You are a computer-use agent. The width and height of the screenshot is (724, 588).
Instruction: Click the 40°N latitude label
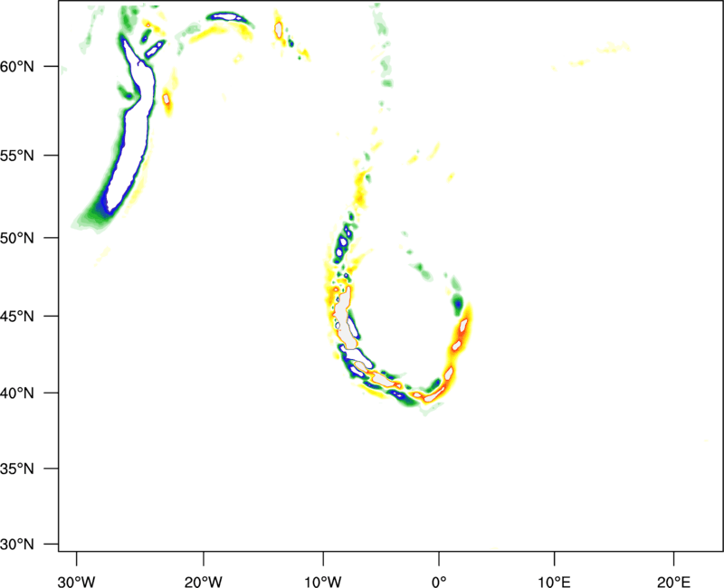click(x=17, y=394)
